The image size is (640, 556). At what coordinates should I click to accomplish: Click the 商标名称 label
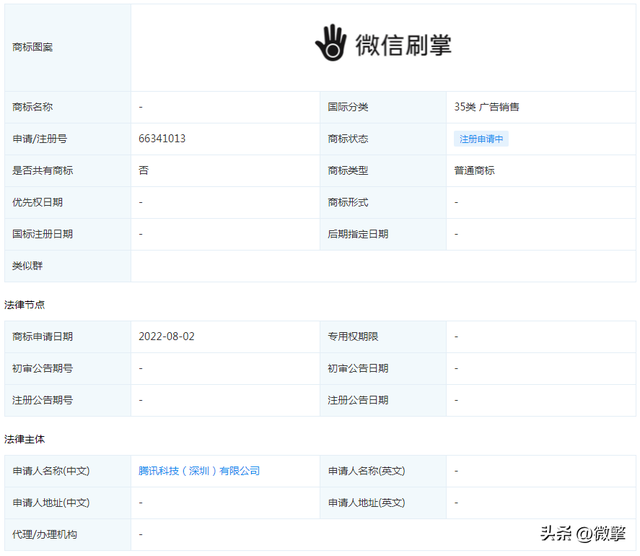(33, 107)
